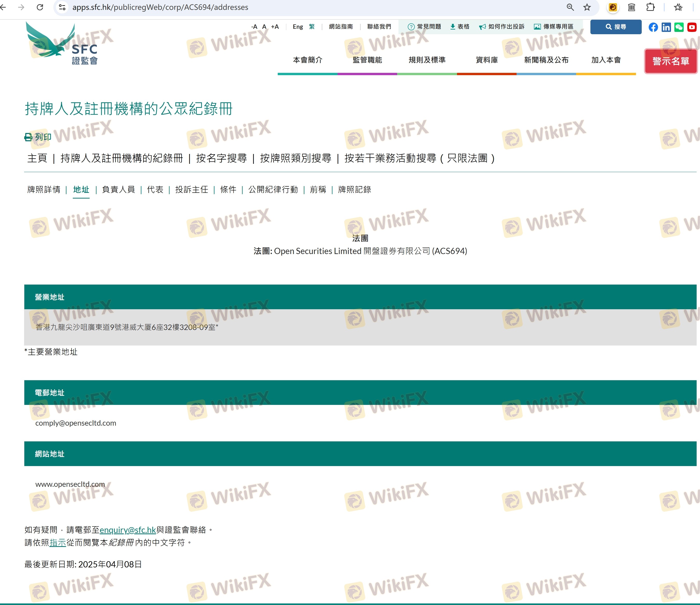Viewport: 700px width, 605px height.
Task: Switch to the 條件 tab
Action: click(x=228, y=189)
